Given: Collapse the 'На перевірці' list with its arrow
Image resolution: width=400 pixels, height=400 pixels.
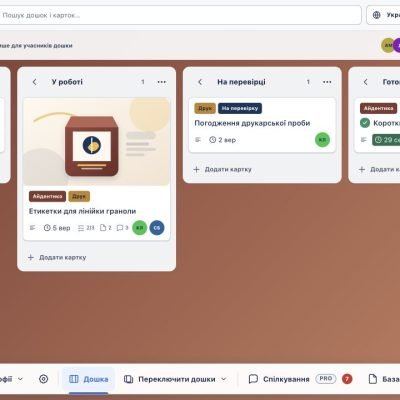Looking at the screenshot, I should click(x=200, y=82).
